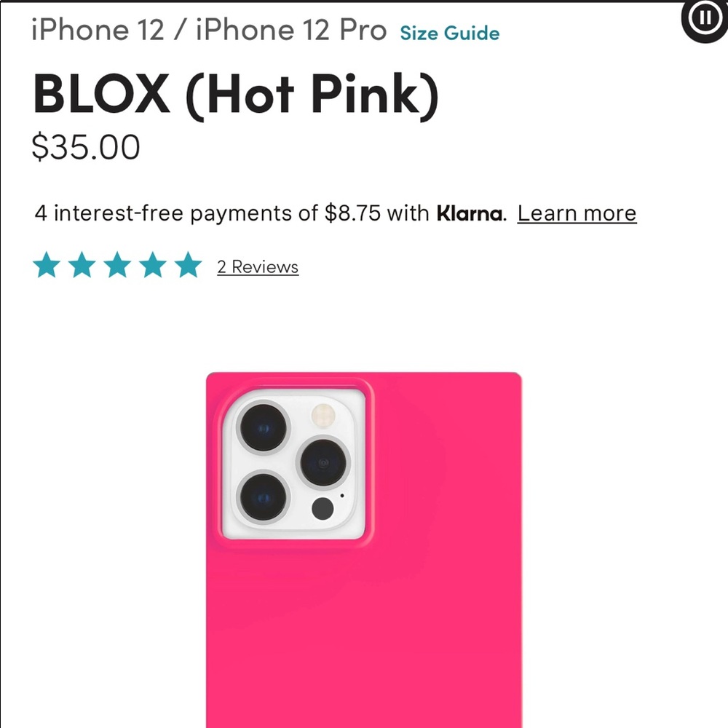
Task: Select the first teal rating star
Action: 47,265
